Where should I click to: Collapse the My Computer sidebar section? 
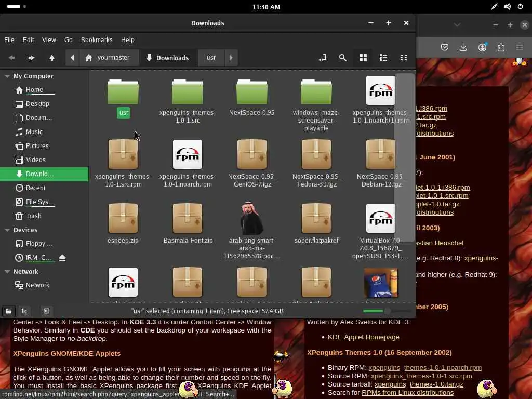click(7, 76)
